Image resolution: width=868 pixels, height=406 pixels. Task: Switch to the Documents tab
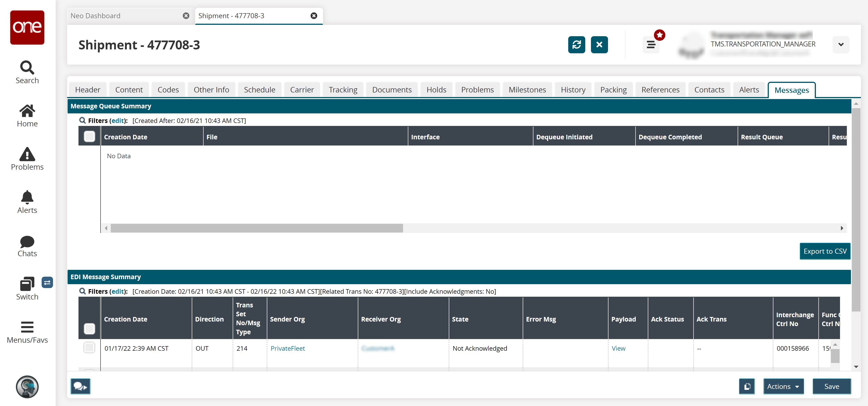(391, 90)
